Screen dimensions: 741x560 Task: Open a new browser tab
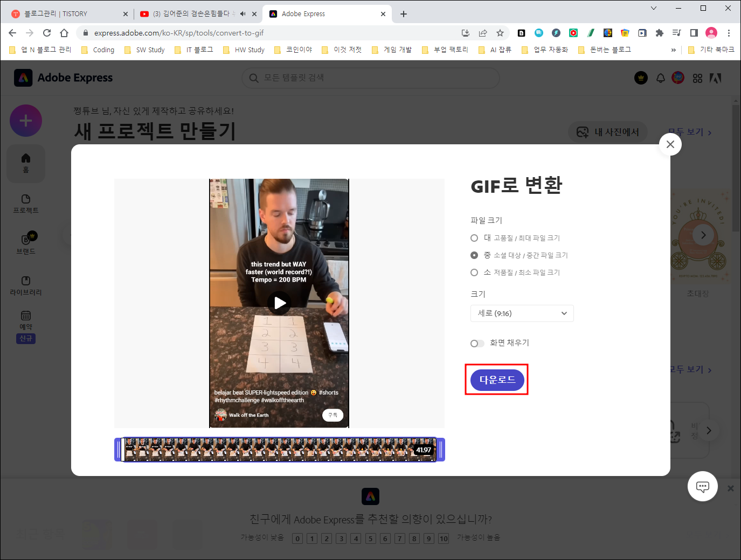tap(404, 14)
